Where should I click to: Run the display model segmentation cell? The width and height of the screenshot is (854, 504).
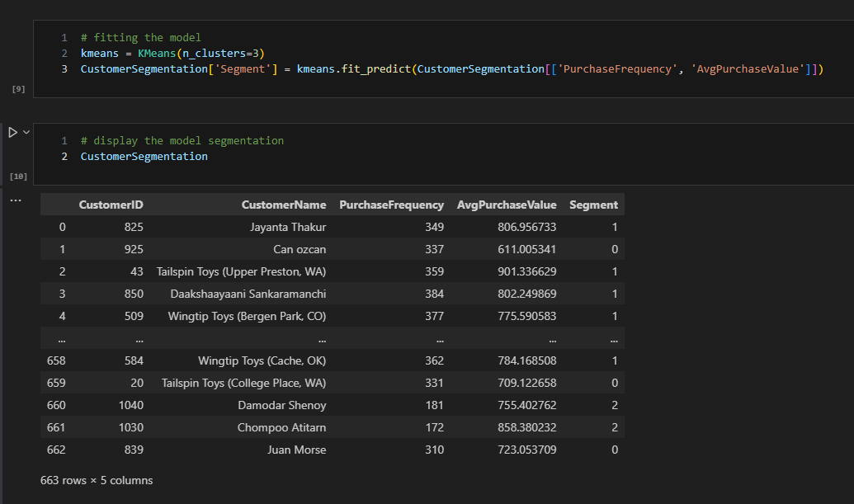click(12, 132)
